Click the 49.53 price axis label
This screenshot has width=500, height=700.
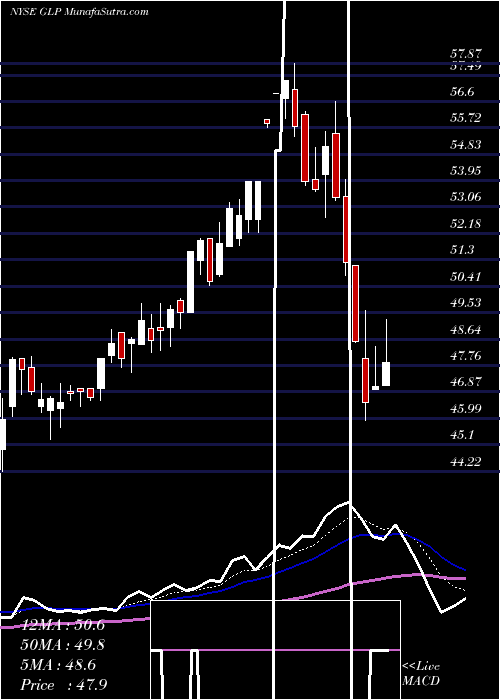click(x=466, y=303)
